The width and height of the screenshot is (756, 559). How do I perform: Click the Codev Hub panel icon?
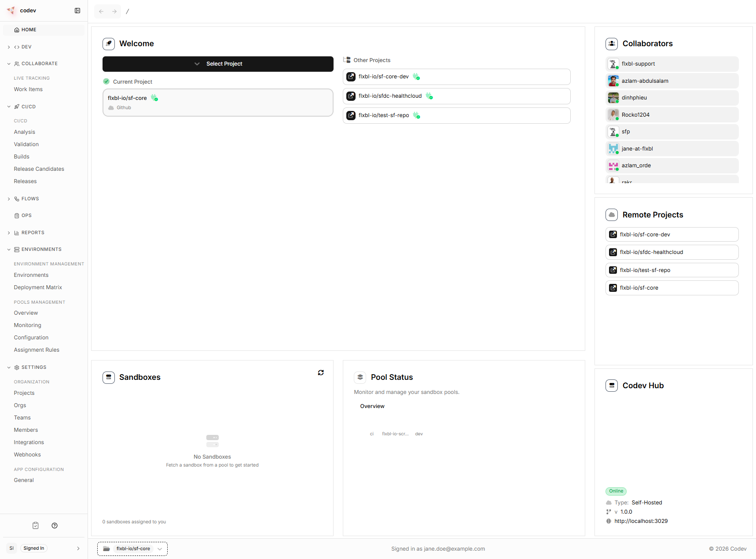coord(612,385)
